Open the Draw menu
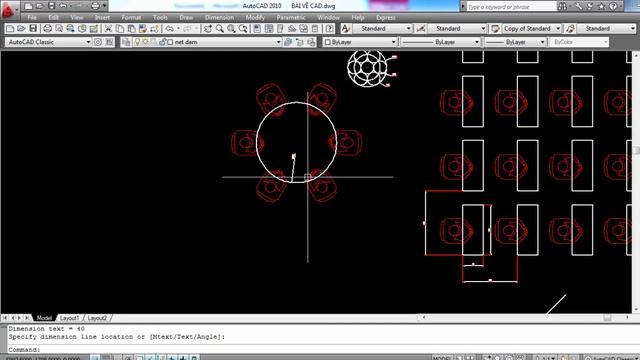Image resolution: width=640 pixels, height=360 pixels. click(x=186, y=18)
